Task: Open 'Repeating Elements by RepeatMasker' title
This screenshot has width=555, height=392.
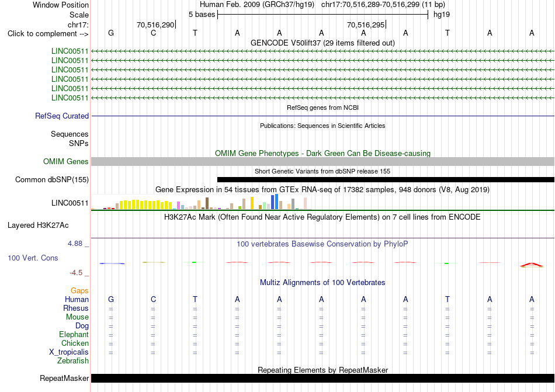Action: (x=322, y=370)
